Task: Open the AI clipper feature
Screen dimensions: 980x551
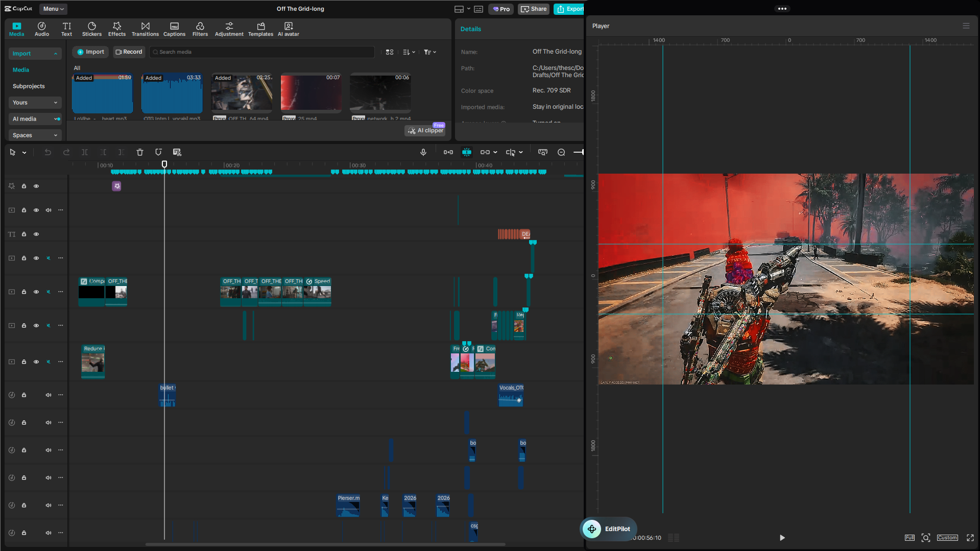Action: click(425, 131)
